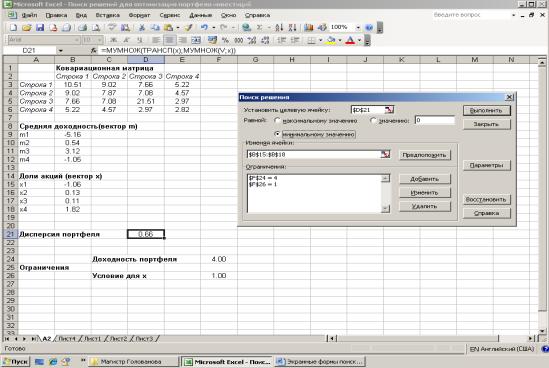Screen dimensions: 549x368
Task: Click in the changing cells $B$15:$B$18 field
Action: 313,154
